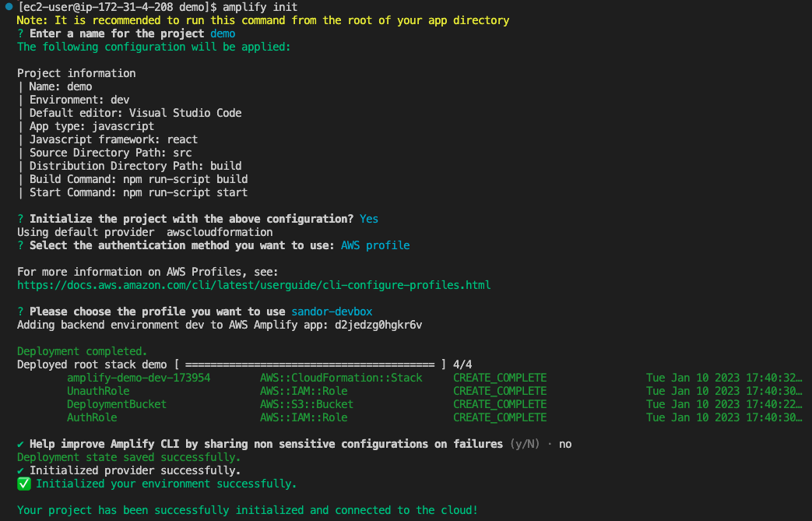Click the 'CREATE_COMPLETE' status for AuthRole
This screenshot has width=812, height=521.
(499, 417)
